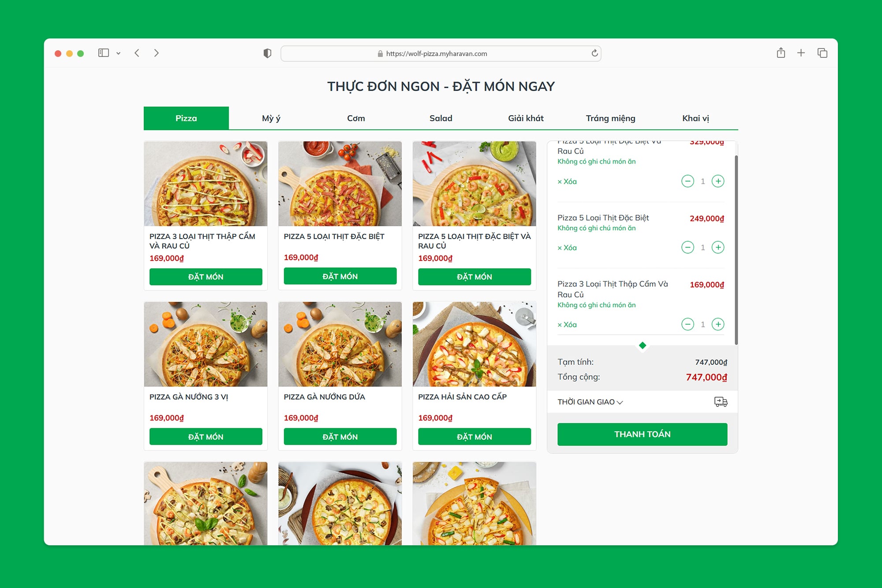The height and width of the screenshot is (588, 882).
Task: Switch to the Salad tab
Action: coord(441,118)
